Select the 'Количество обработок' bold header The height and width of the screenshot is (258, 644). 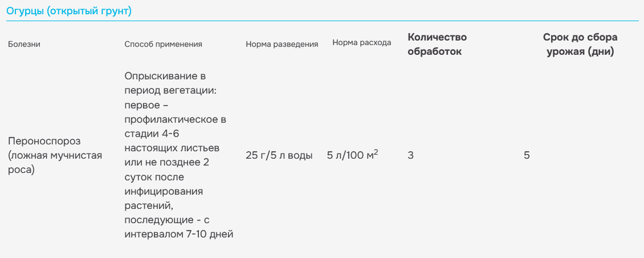tap(437, 45)
